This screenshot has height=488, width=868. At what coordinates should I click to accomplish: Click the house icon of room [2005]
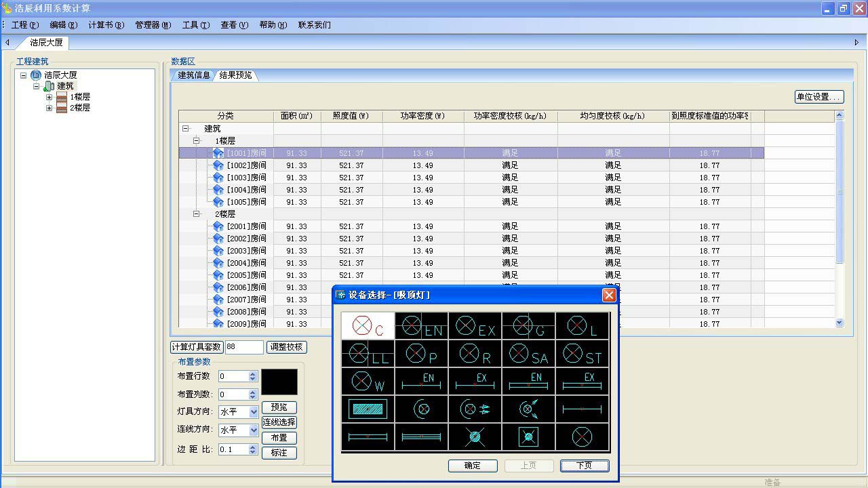tap(218, 275)
